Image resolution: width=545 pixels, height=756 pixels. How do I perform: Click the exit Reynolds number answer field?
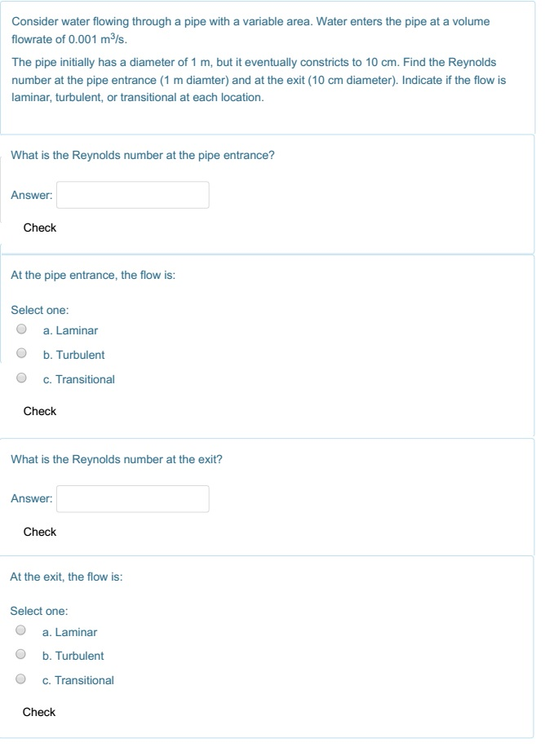click(132, 499)
